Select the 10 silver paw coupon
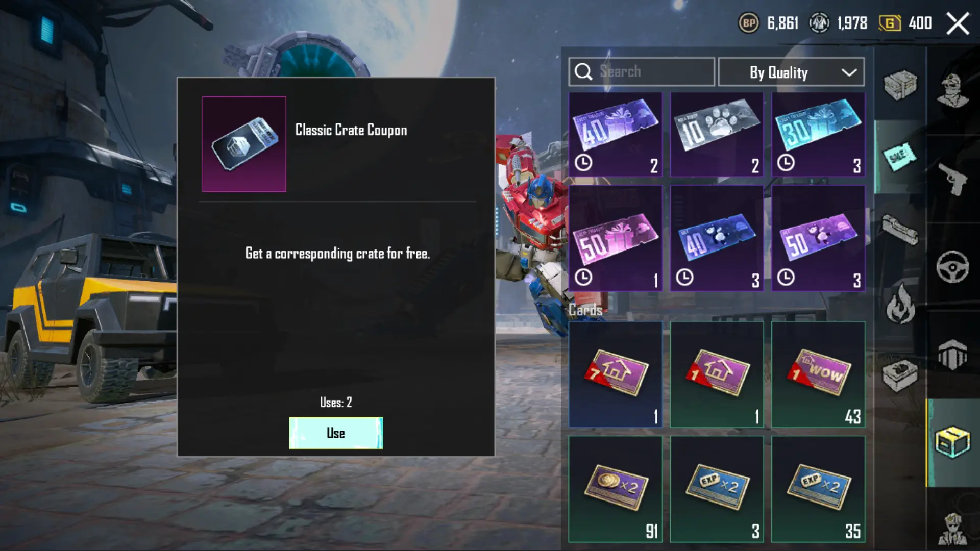Image resolution: width=980 pixels, height=551 pixels. (717, 135)
